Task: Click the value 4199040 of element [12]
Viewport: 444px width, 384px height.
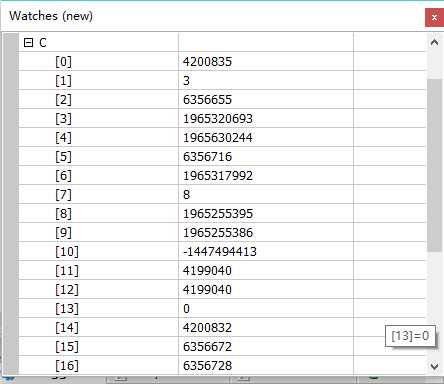Action: (207, 290)
